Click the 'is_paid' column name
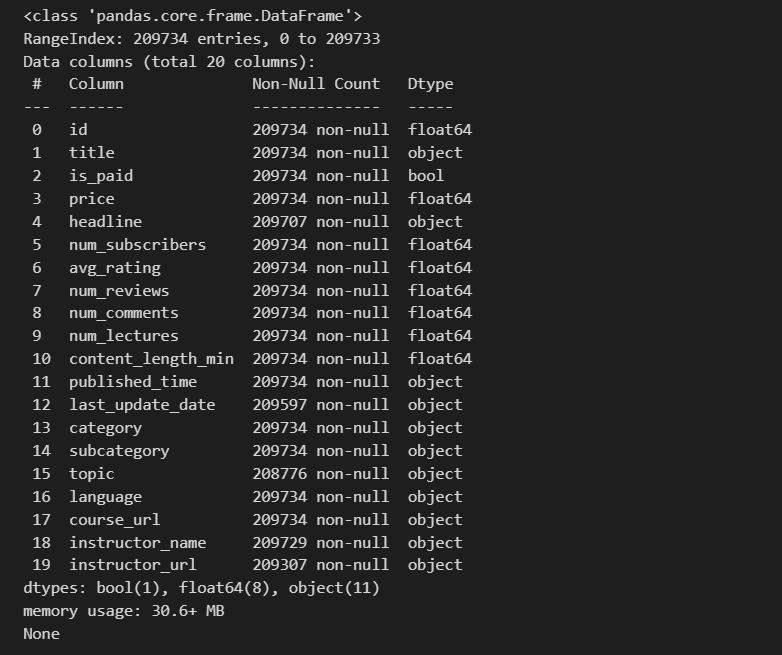This screenshot has width=782, height=655. coord(101,176)
